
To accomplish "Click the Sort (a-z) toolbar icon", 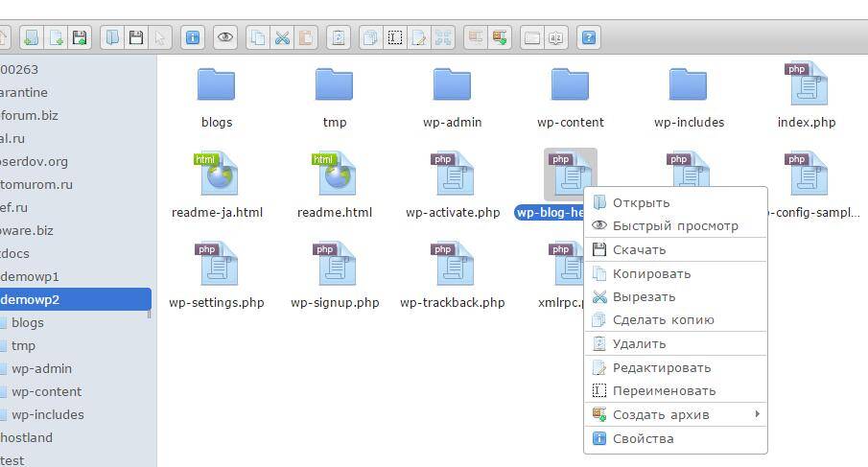I will 555,37.
